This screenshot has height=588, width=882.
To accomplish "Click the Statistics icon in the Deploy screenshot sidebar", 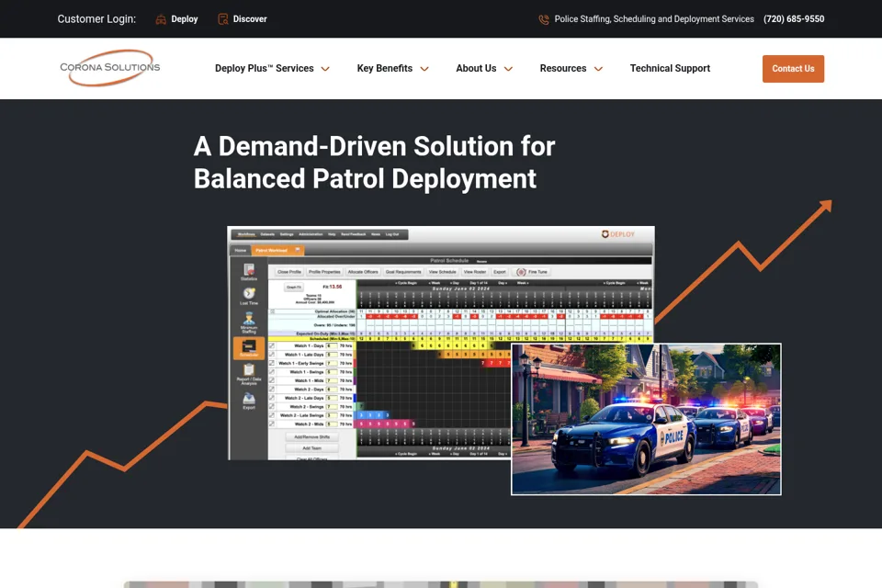I will pos(249,272).
